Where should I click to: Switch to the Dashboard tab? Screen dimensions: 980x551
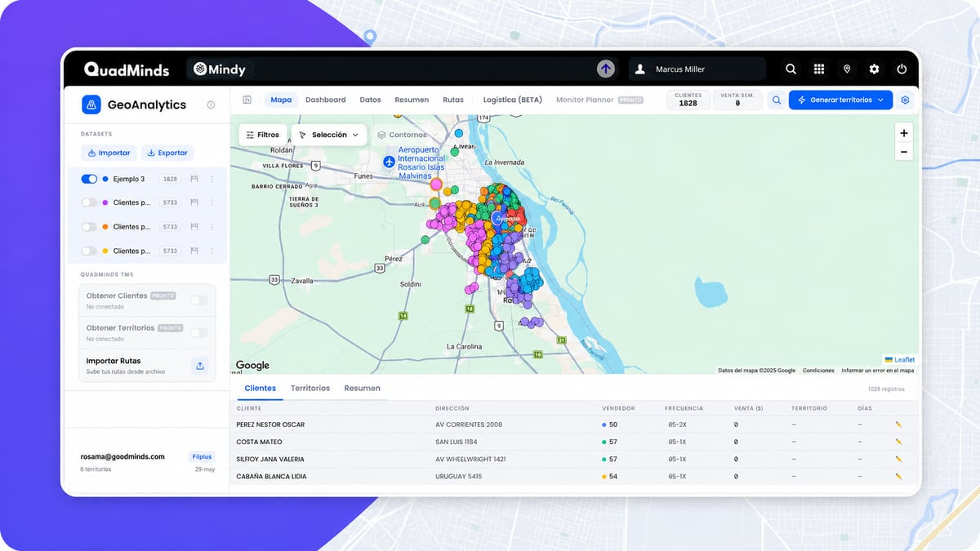[326, 100]
